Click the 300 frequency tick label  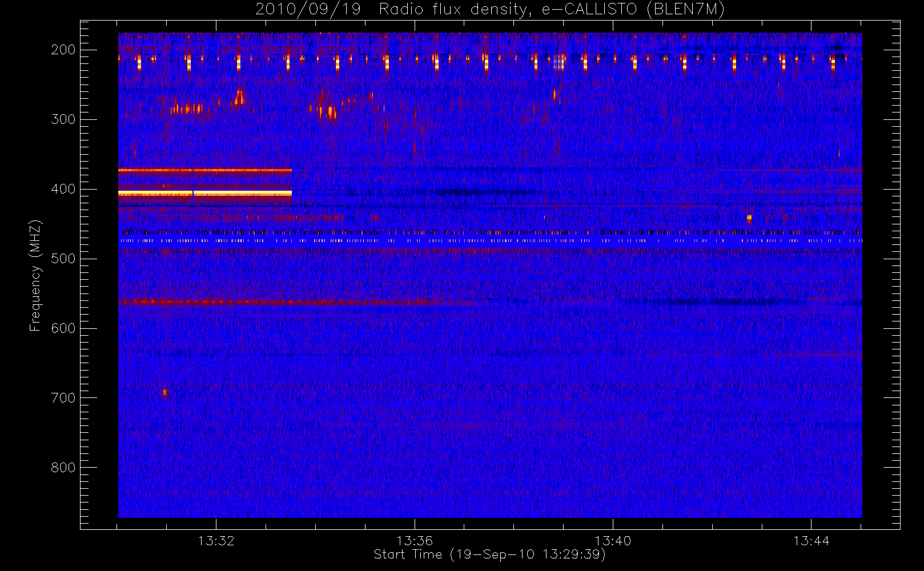63,119
